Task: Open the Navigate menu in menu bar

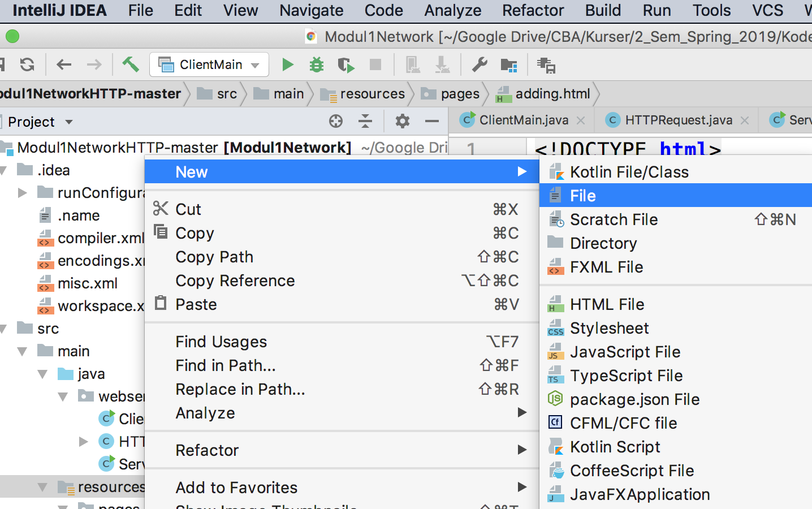Action: (x=312, y=10)
